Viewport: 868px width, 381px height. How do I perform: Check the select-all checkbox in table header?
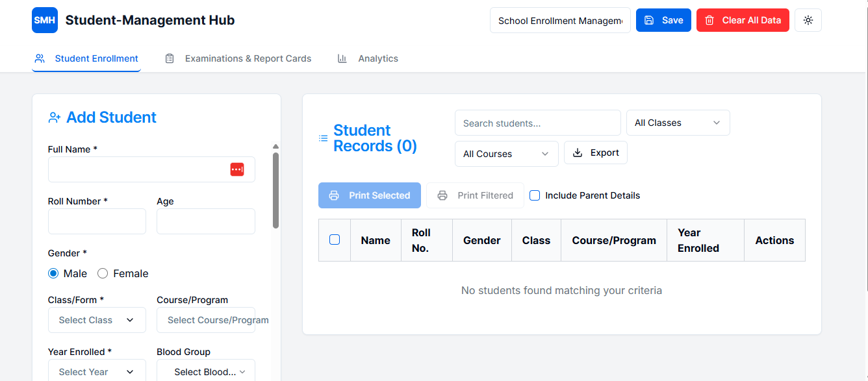[335, 240]
